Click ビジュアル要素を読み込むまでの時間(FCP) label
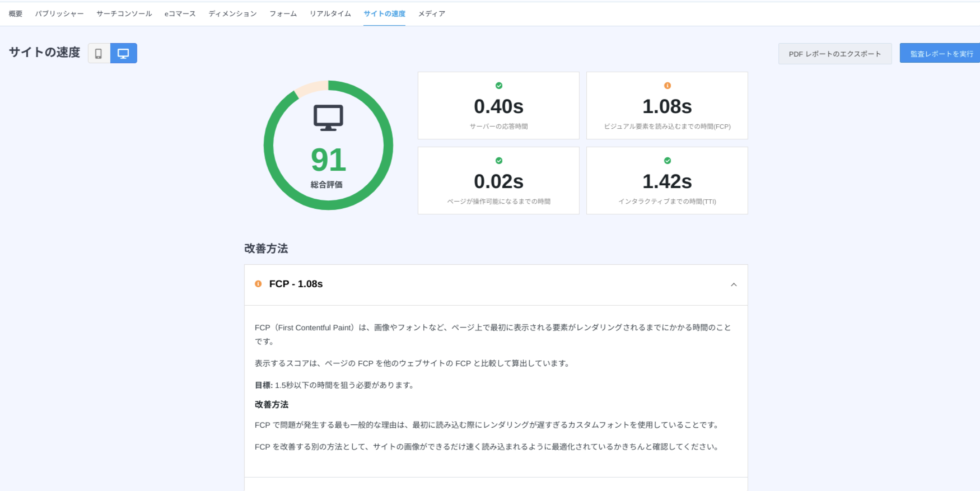980x491 pixels. [667, 127]
